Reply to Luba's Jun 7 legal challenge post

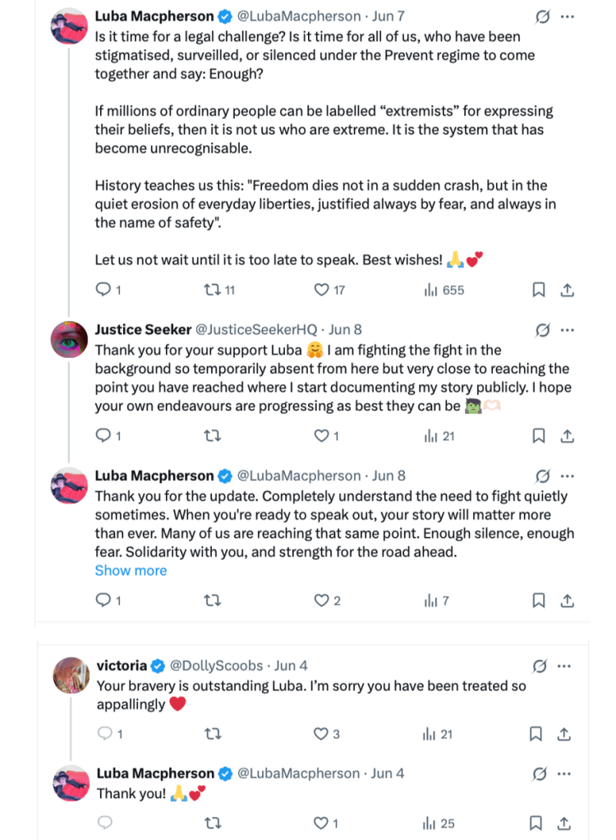tap(103, 290)
